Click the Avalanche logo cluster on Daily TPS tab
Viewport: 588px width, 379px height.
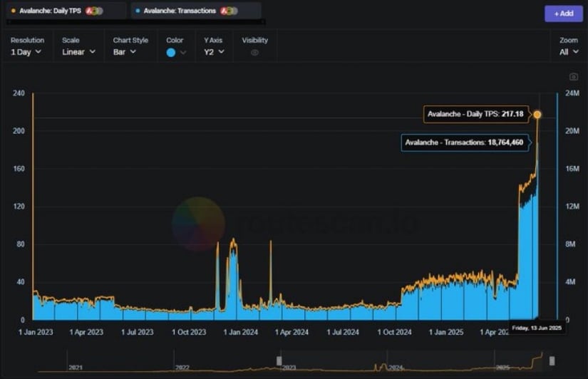coord(94,11)
